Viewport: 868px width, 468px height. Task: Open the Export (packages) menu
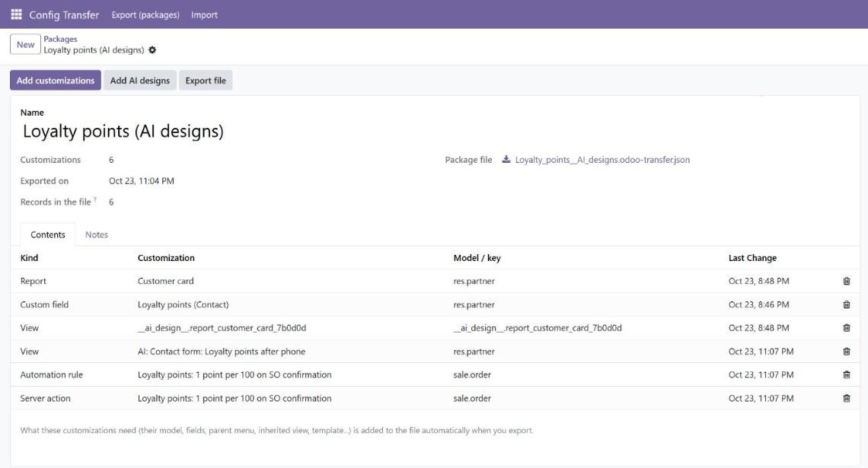(145, 15)
